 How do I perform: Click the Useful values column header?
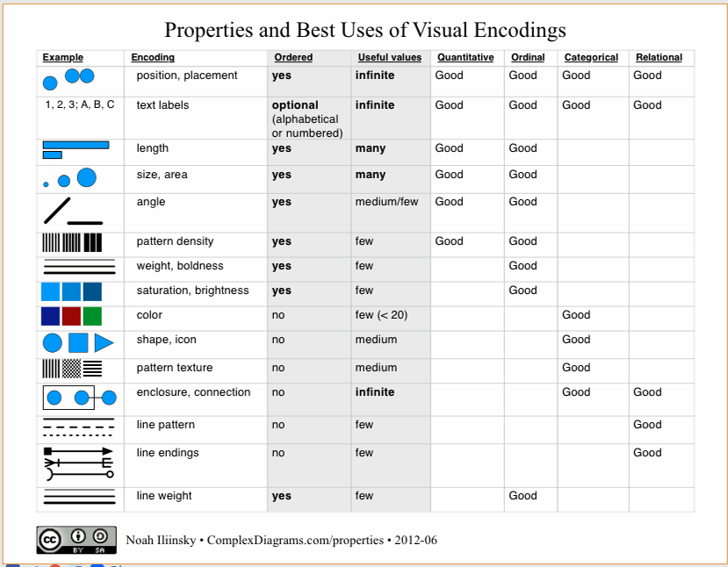tap(390, 57)
